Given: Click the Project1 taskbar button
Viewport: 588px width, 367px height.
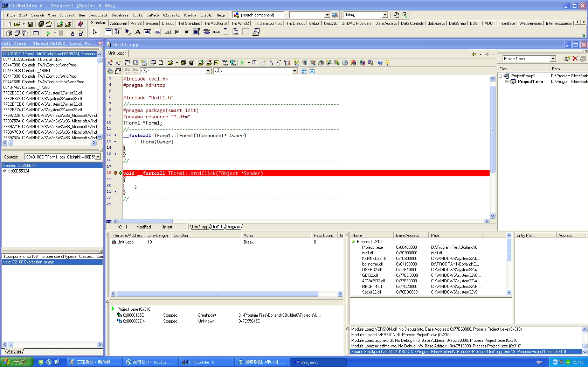Looking at the screenshot, I should click(x=319, y=362).
